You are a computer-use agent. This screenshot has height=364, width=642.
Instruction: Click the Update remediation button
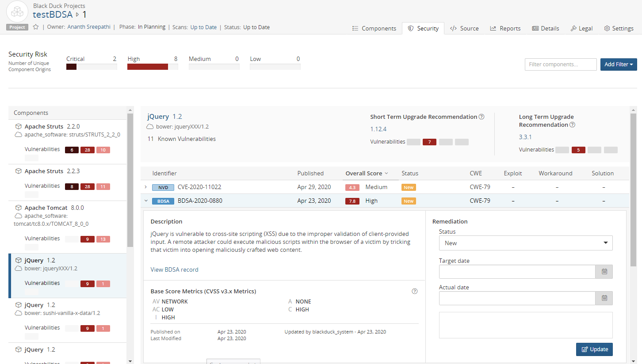tap(594, 349)
